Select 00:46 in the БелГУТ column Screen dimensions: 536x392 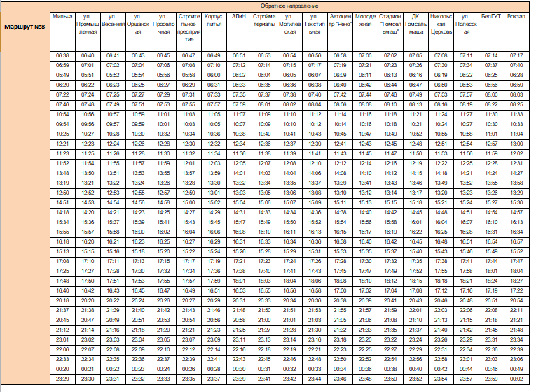[491, 369]
